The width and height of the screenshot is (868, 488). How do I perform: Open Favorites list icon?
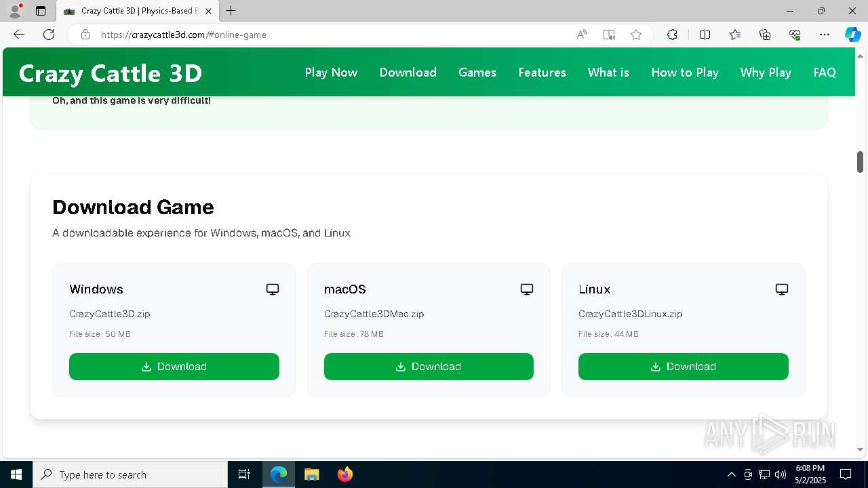[735, 35]
